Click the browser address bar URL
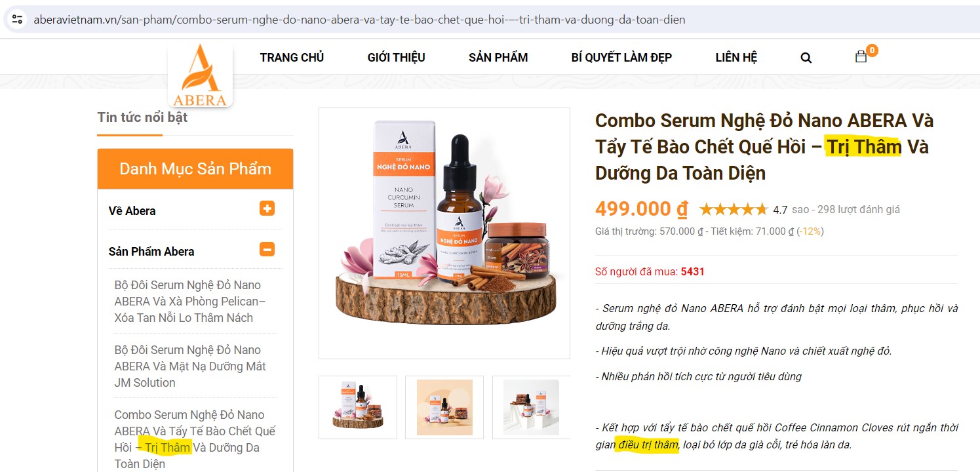The width and height of the screenshot is (980, 472). (x=359, y=20)
